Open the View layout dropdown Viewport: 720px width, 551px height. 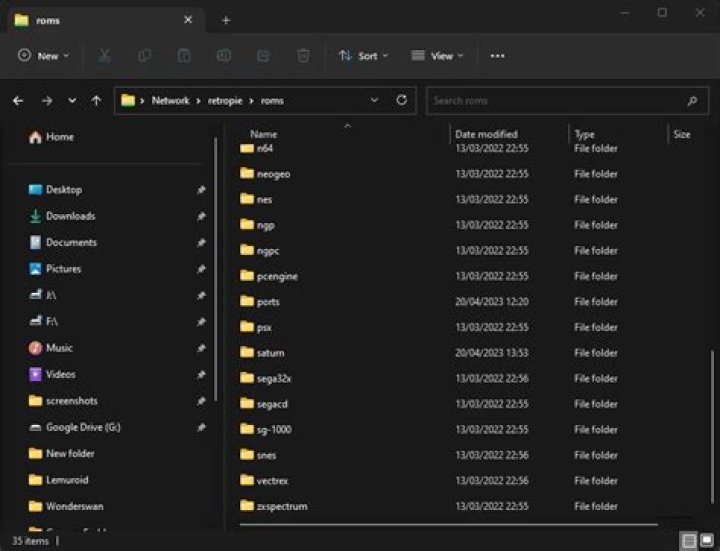coord(437,56)
